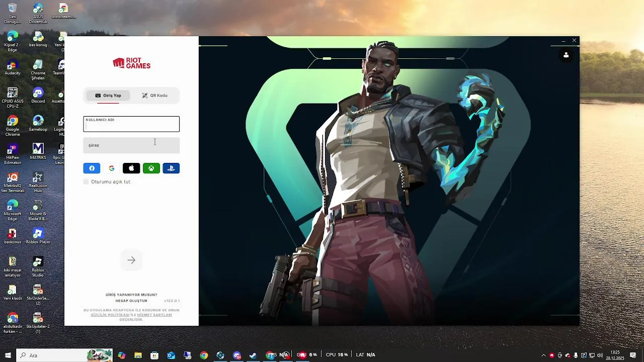The width and height of the screenshot is (644, 362).
Task: Open Copilot from the taskbar
Action: [121, 355]
